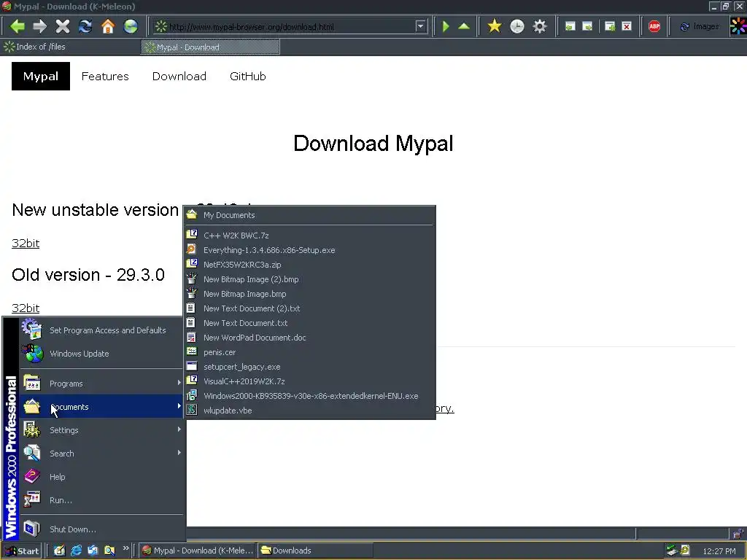Viewport: 747px width, 560px height.
Task: Open the Download page link
Action: click(x=179, y=76)
